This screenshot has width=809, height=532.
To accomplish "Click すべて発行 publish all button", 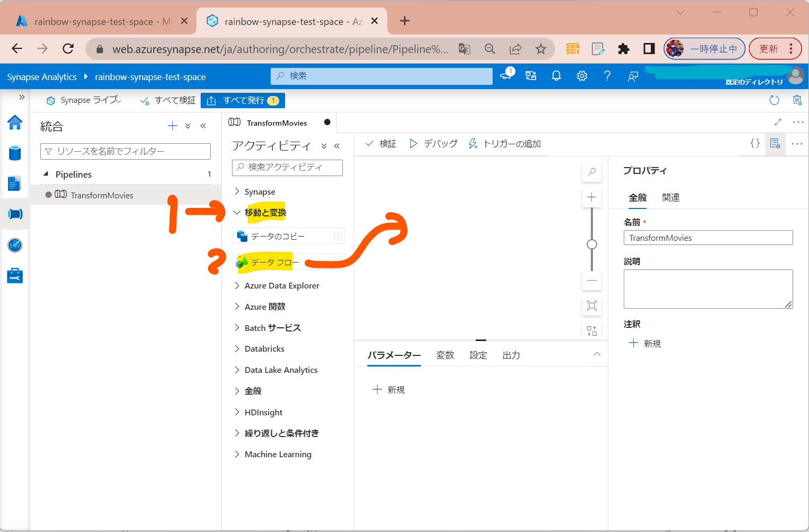I will [x=243, y=100].
